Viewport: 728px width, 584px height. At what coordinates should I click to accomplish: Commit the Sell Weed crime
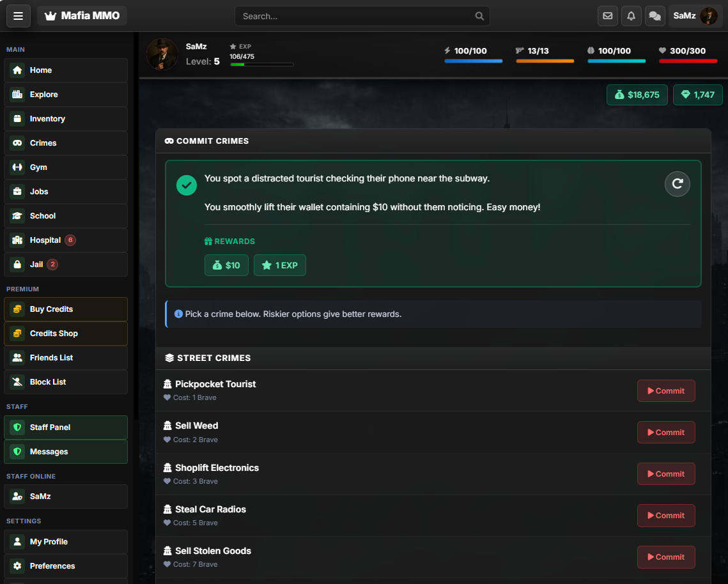pyautogui.click(x=665, y=433)
